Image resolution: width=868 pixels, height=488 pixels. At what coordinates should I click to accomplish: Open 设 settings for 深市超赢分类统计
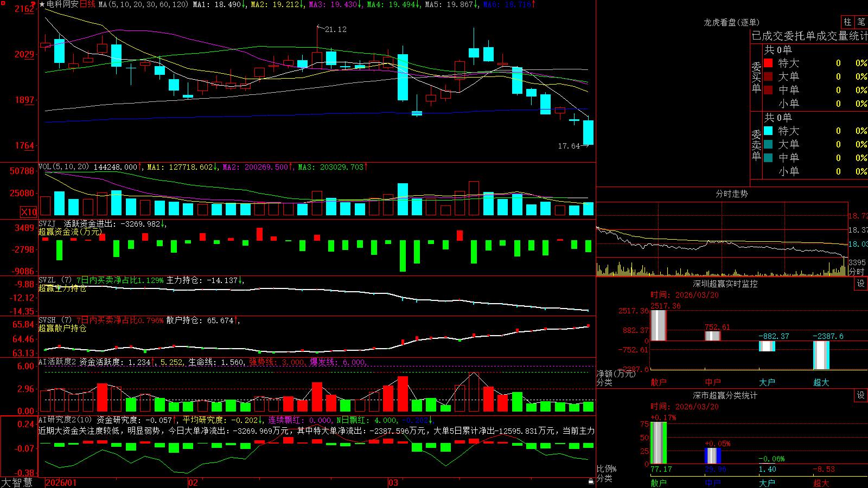coord(861,395)
